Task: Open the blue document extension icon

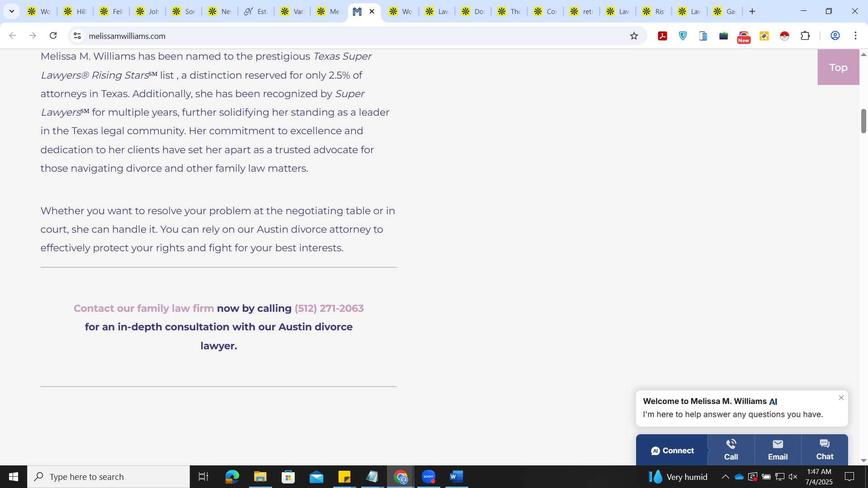Action: [x=703, y=36]
